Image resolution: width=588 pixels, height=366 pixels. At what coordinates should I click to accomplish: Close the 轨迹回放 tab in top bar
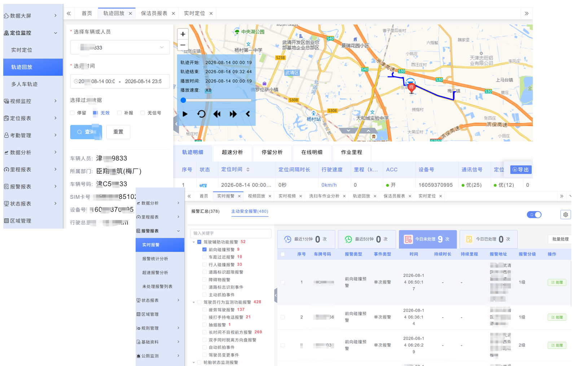(x=130, y=13)
